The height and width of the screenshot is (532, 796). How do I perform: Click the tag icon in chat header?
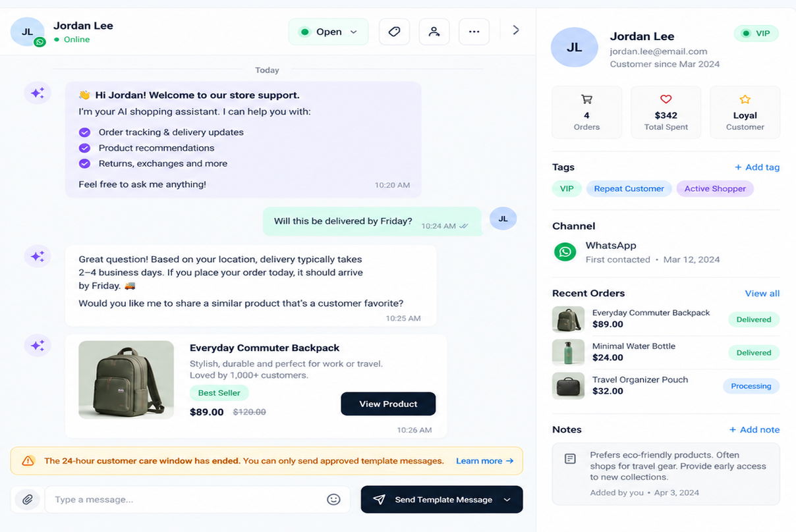394,32
